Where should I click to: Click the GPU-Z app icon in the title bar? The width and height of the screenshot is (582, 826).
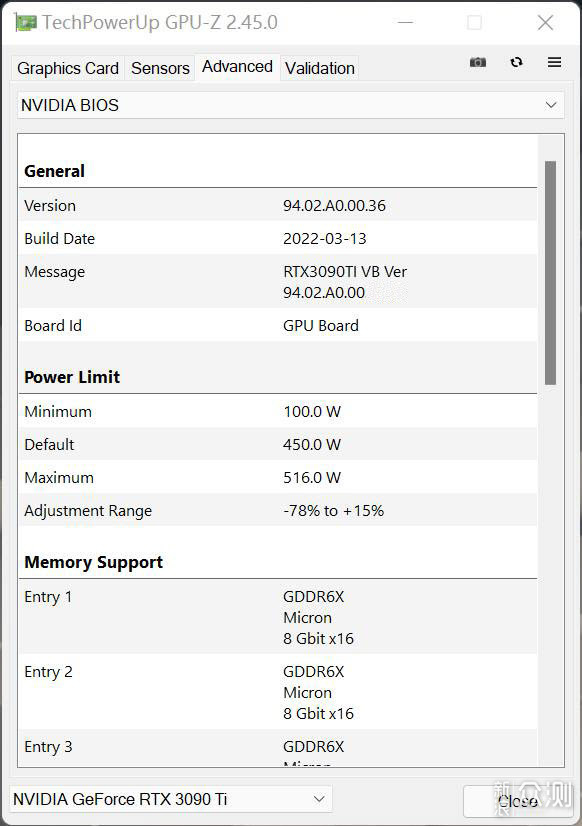coord(26,23)
